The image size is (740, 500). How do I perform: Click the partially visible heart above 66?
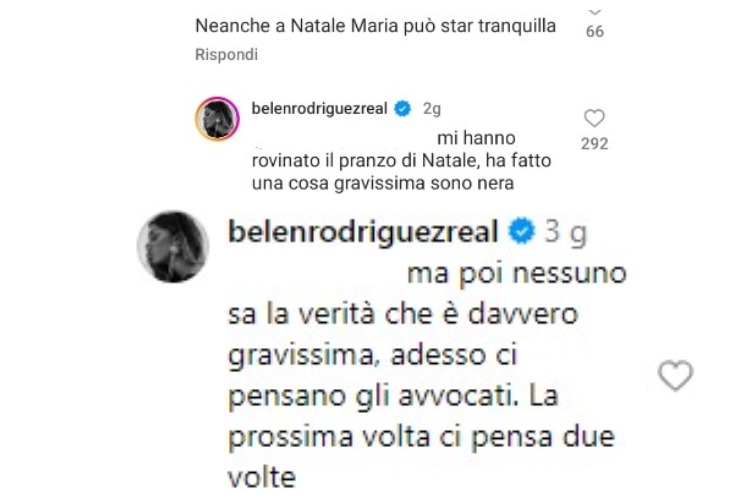point(595,11)
